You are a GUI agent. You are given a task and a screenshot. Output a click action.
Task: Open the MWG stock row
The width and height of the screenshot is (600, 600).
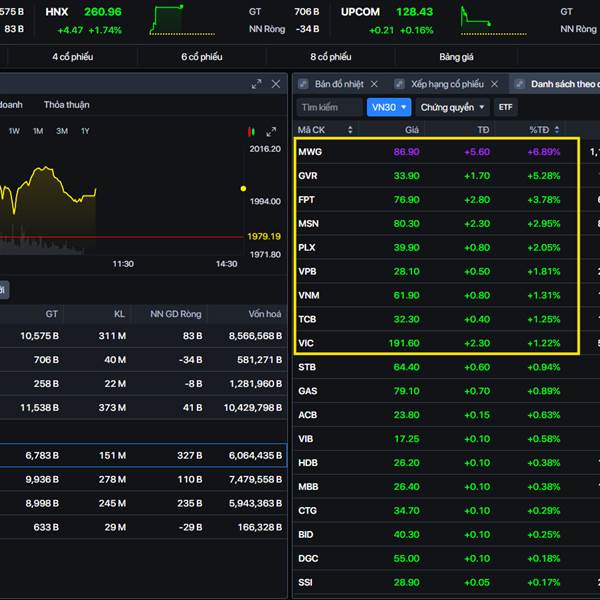click(x=311, y=152)
